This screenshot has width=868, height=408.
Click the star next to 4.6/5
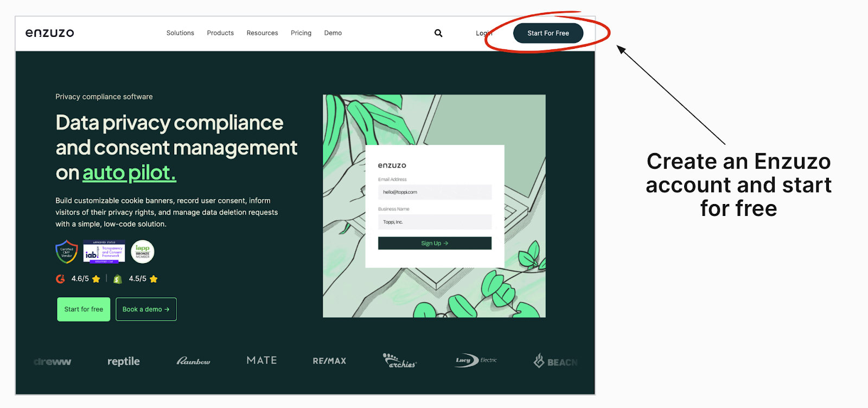click(96, 279)
